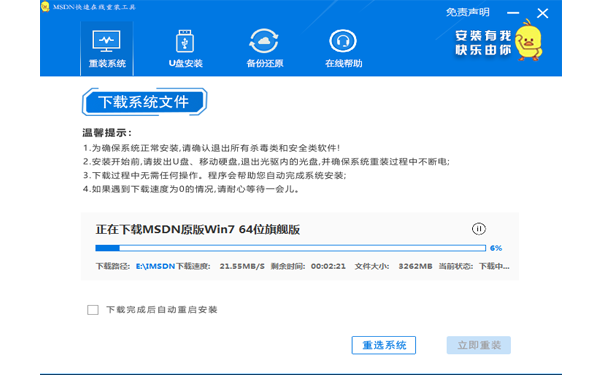598x375 pixels.
Task: Open the 备份还原 tab
Action: tap(264, 48)
